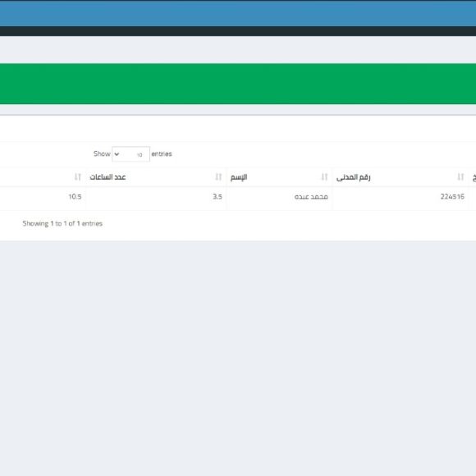Sort by عدد الساعات using its sort arrows icon
Screen dimensions: 476x476
tap(218, 176)
